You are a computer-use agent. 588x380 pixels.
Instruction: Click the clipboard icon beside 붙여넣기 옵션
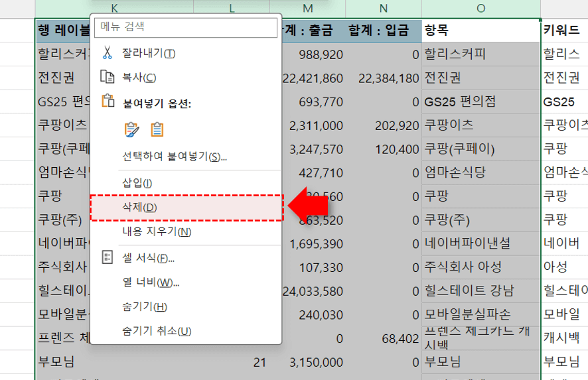108,102
